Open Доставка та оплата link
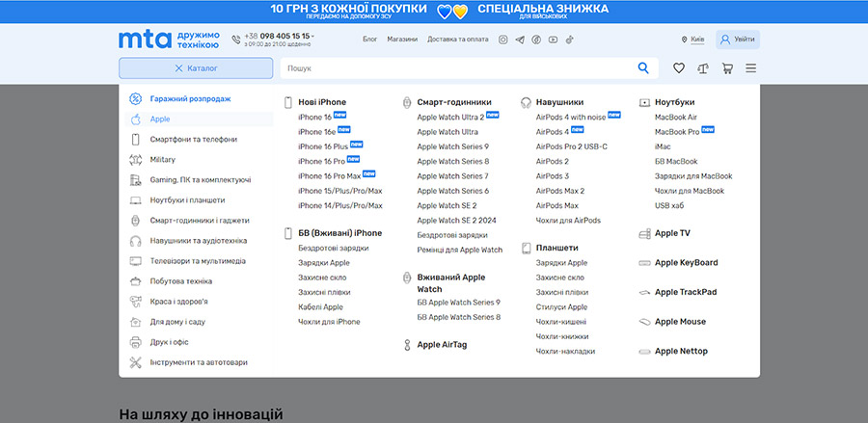Screen dimensions: 868x423 tap(458, 40)
